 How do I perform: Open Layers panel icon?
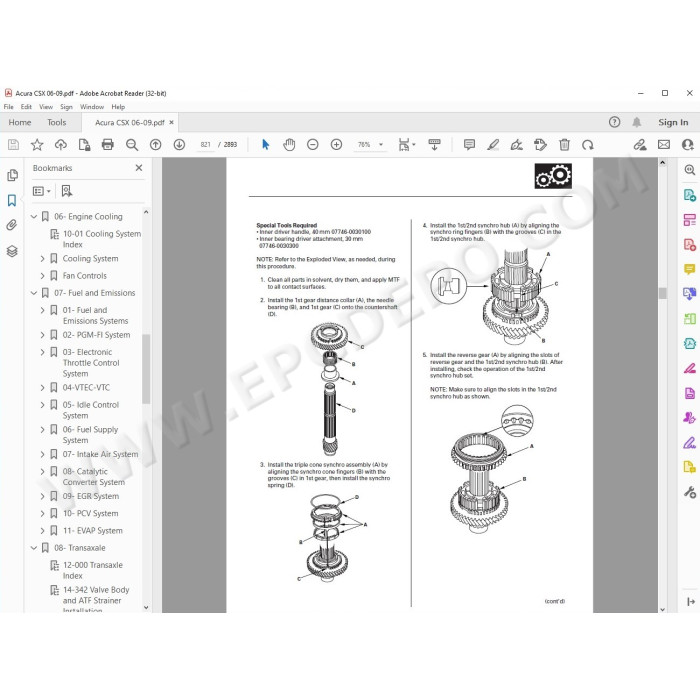[x=12, y=251]
